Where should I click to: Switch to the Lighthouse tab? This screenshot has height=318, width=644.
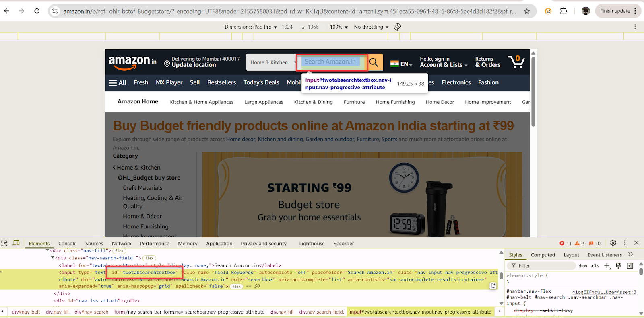click(x=312, y=244)
